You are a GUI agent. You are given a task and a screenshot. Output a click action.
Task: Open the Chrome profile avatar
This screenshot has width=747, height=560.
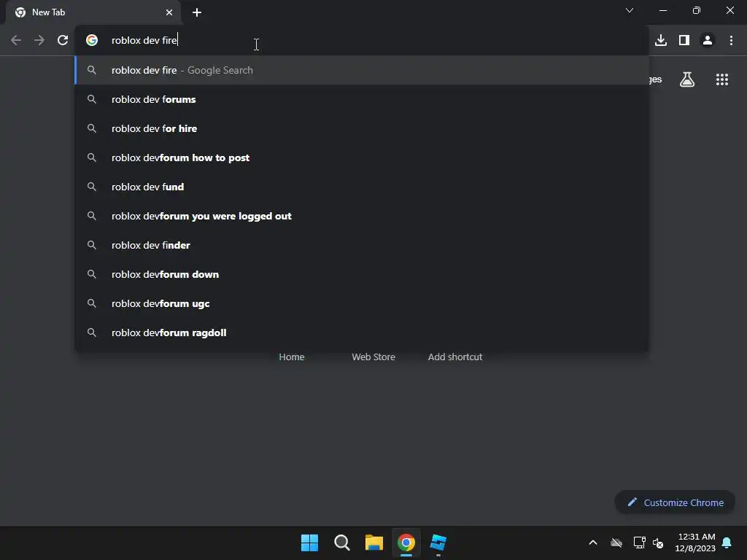click(x=708, y=41)
